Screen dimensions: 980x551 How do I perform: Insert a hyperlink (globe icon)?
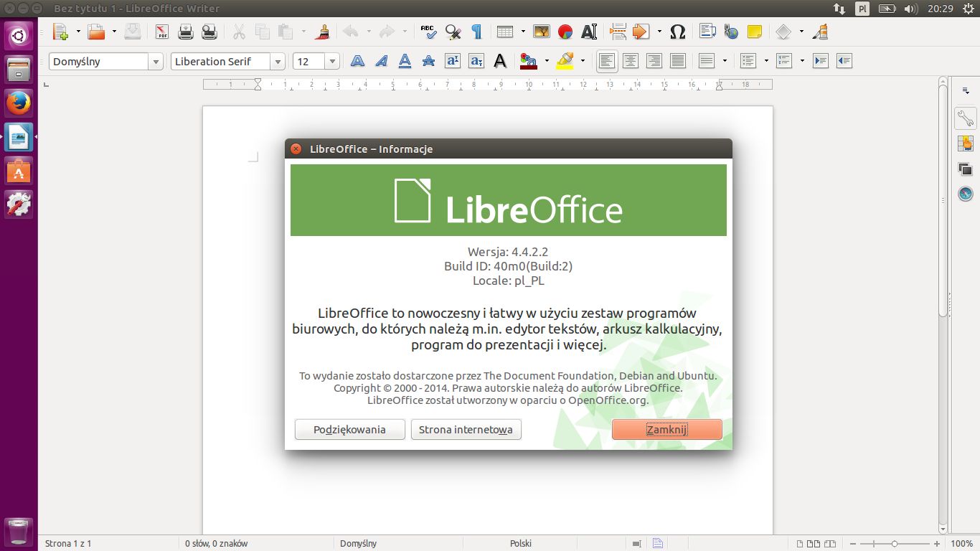pyautogui.click(x=731, y=32)
